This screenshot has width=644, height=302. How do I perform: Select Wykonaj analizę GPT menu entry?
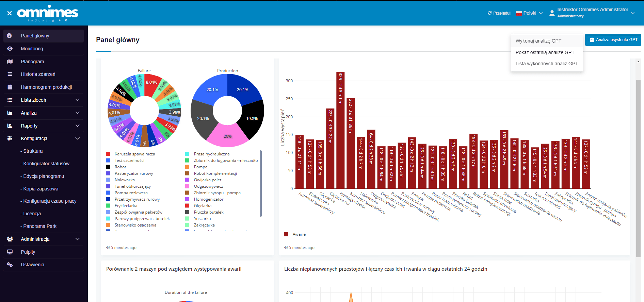pos(547,41)
